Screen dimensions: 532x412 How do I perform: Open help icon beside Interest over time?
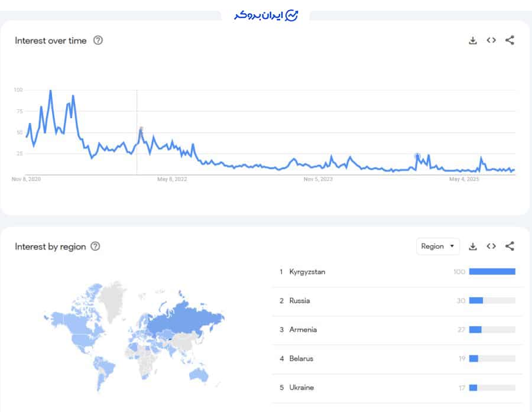[x=98, y=41]
